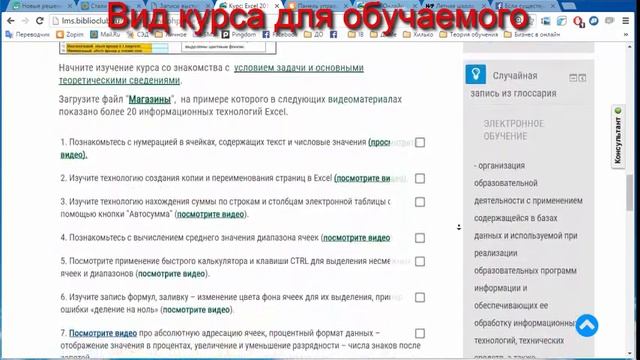Mark item 7 абсолютную адресацию as done
Viewport: 640px width, 360px height.
pos(420,333)
